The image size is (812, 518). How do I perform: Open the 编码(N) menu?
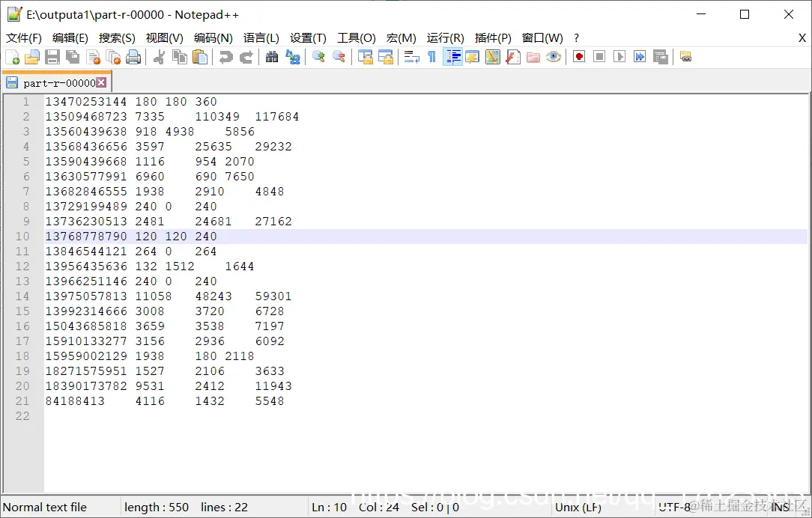pos(213,37)
